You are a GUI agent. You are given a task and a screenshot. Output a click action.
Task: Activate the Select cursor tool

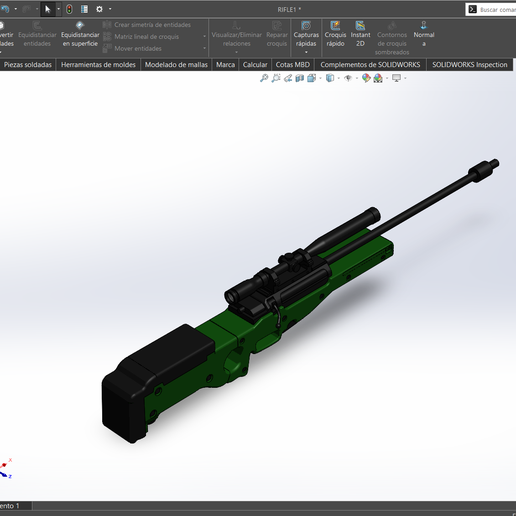(48, 9)
